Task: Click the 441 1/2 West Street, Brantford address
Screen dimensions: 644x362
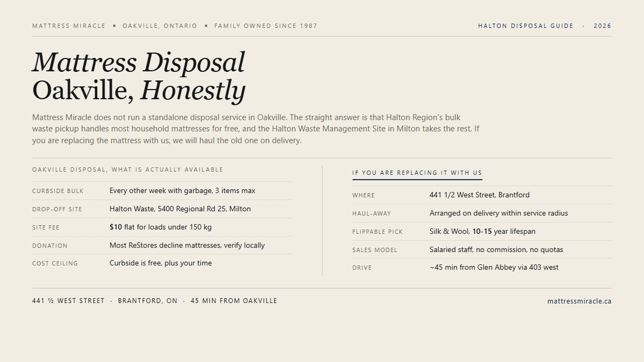Action: coord(479,195)
